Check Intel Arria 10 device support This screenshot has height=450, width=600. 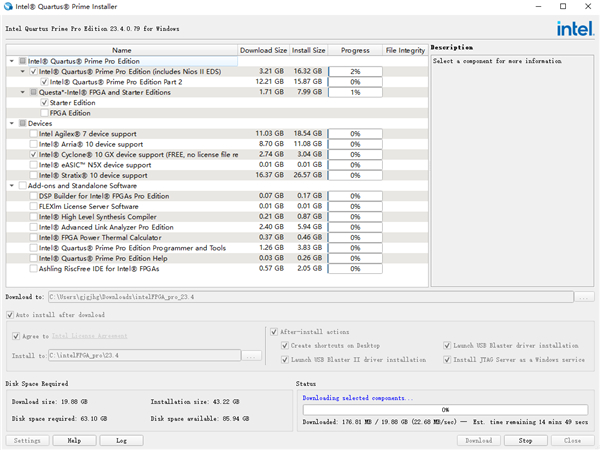(x=34, y=144)
